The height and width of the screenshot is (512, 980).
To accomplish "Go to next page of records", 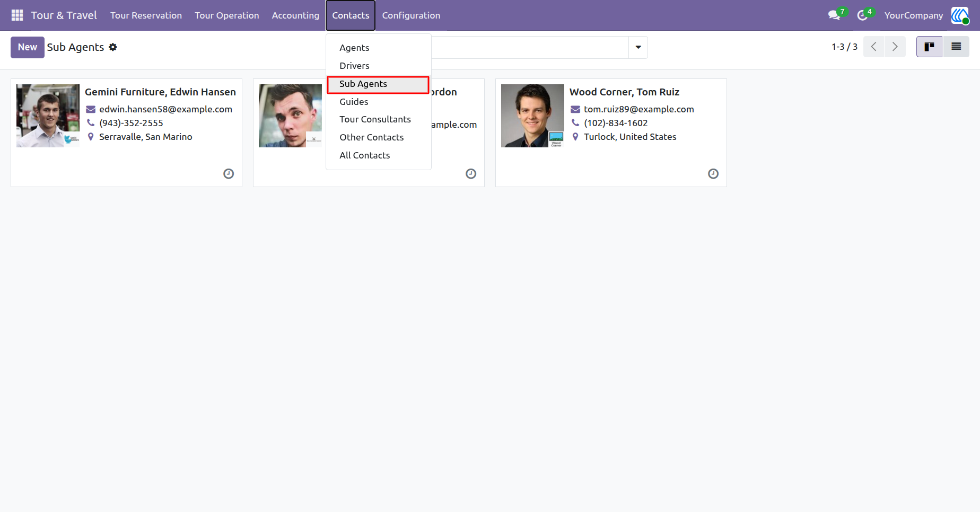I will pyautogui.click(x=895, y=47).
